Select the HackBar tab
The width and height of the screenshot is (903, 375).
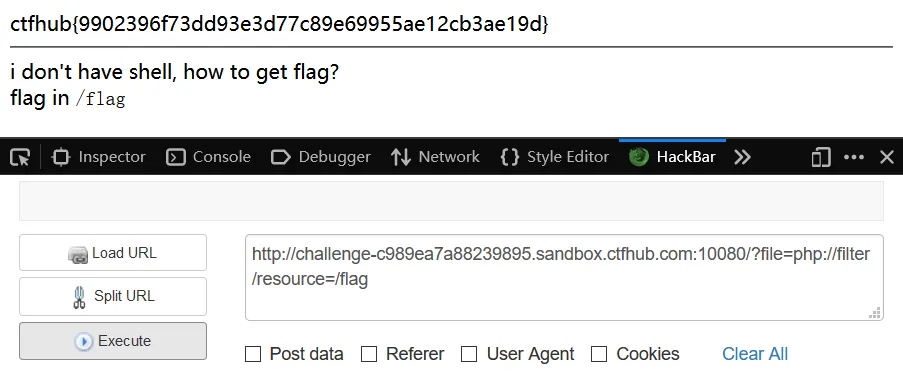tap(672, 157)
